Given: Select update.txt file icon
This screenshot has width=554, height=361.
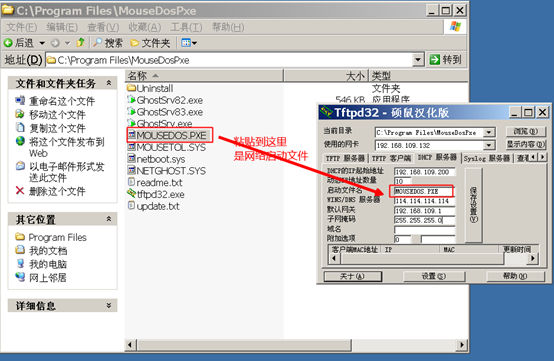Looking at the screenshot, I should point(131,206).
